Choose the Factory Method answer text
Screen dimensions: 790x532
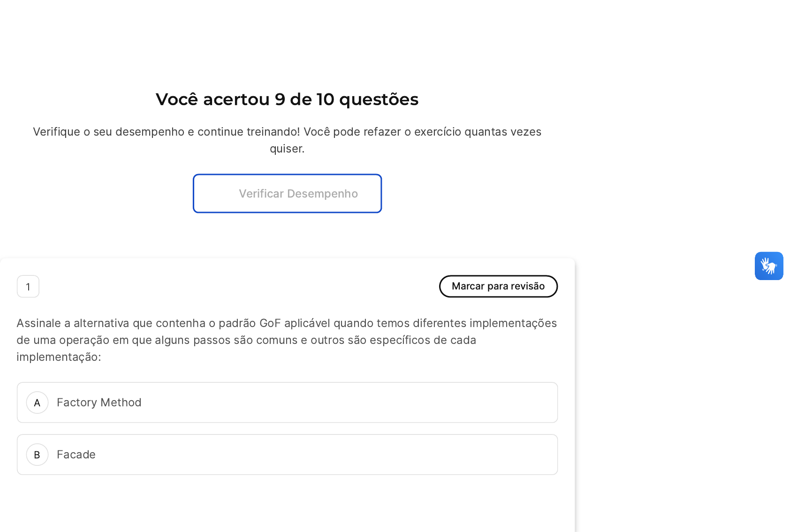(99, 403)
